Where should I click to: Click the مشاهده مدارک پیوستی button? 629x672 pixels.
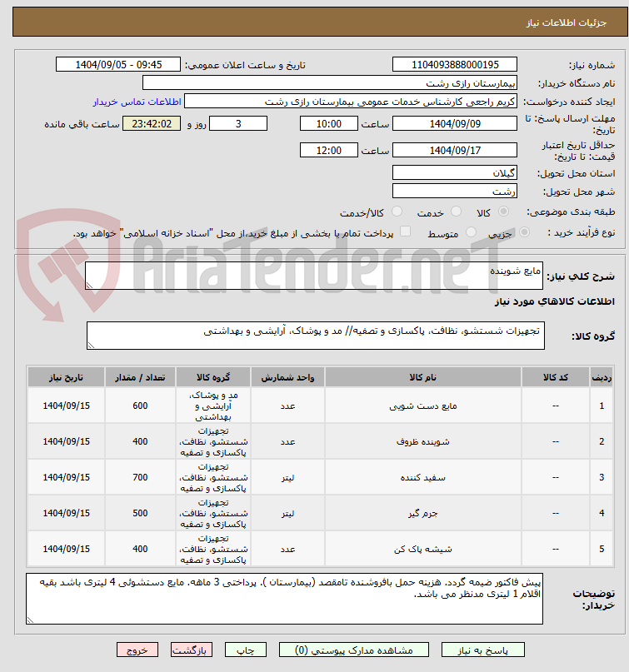354,650
